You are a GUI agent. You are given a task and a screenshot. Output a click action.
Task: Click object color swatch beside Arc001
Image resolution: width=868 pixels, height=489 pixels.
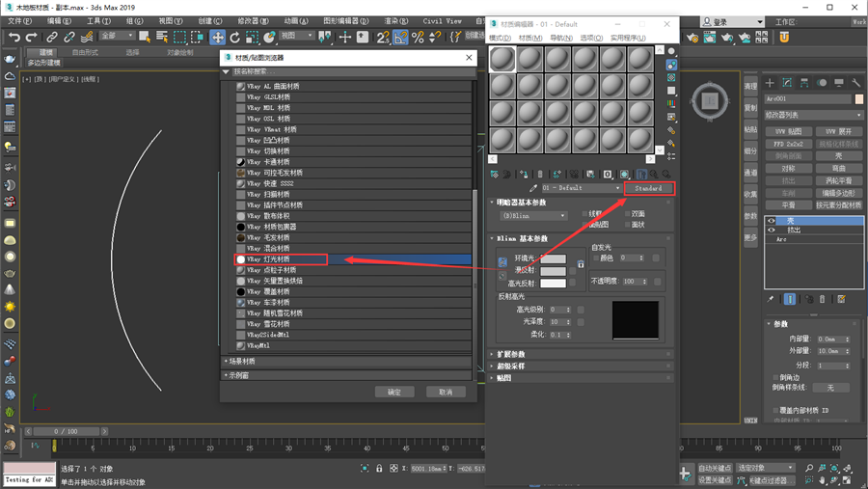click(x=858, y=99)
